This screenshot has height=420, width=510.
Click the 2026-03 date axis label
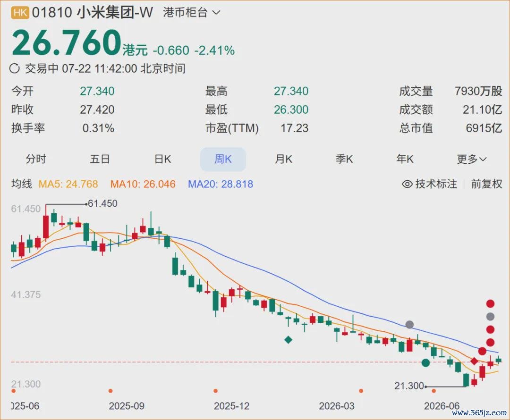click(337, 406)
